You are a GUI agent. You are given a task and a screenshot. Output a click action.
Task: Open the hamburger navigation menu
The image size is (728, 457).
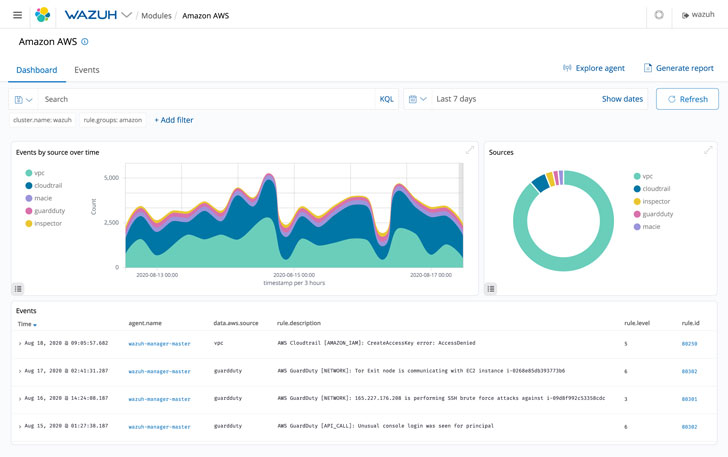[17, 15]
